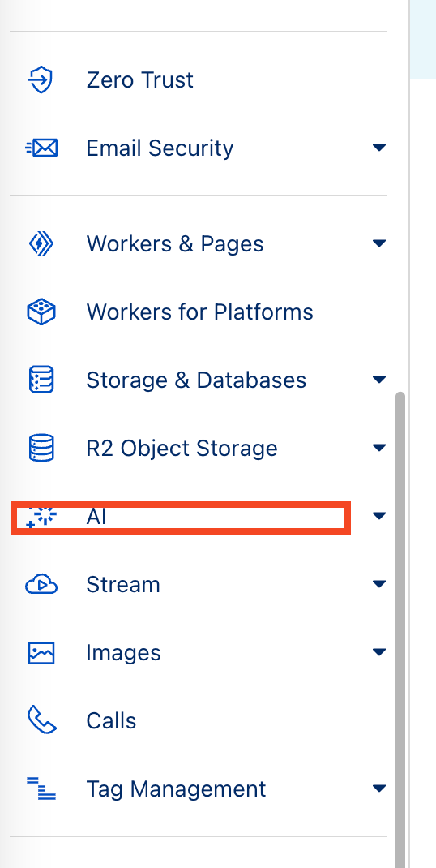The height and width of the screenshot is (868, 436).
Task: Open the R2 Object Storage label
Action: (182, 449)
